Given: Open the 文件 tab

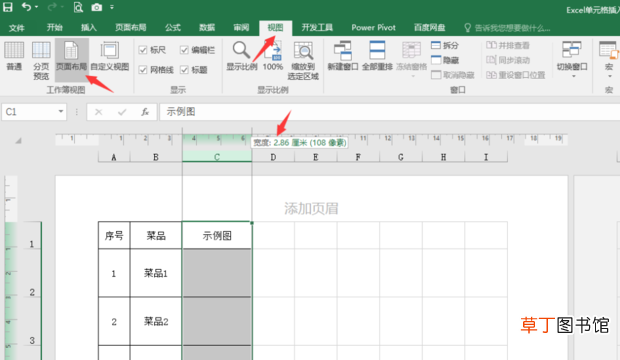Looking at the screenshot, I should [x=17, y=28].
